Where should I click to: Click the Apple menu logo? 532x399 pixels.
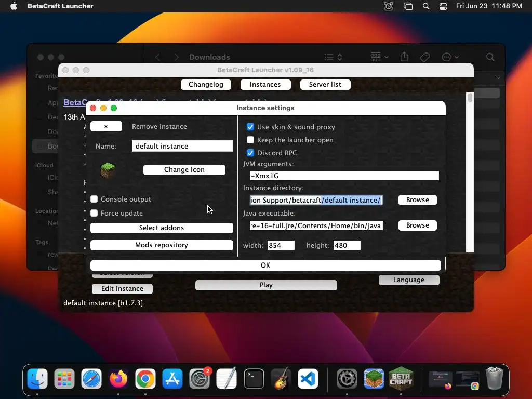[x=14, y=6]
